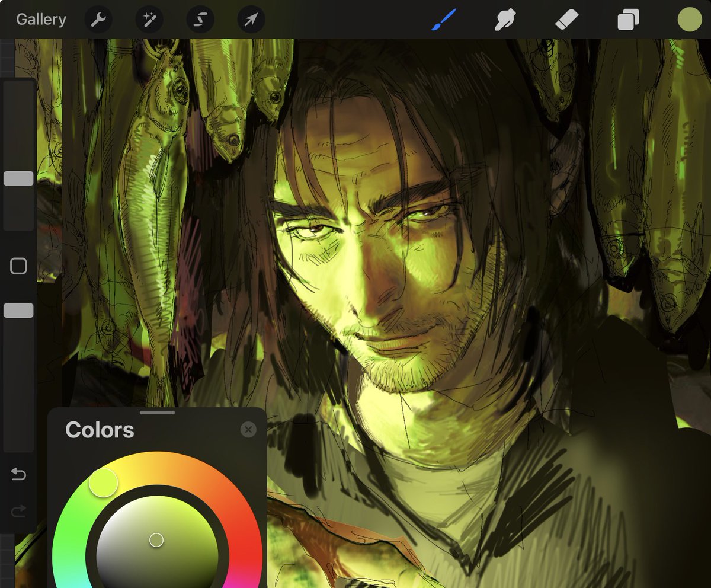
Task: Open the Actions wrench menu
Action: point(98,20)
